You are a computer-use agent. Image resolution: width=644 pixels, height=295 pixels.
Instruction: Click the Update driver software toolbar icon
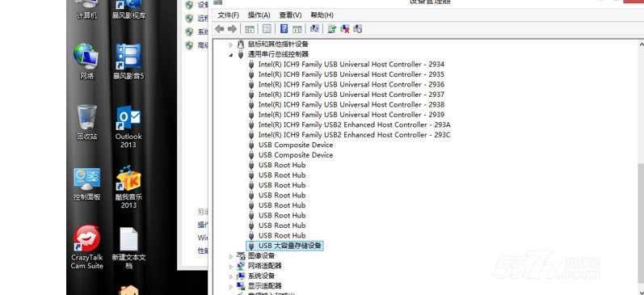[332, 29]
